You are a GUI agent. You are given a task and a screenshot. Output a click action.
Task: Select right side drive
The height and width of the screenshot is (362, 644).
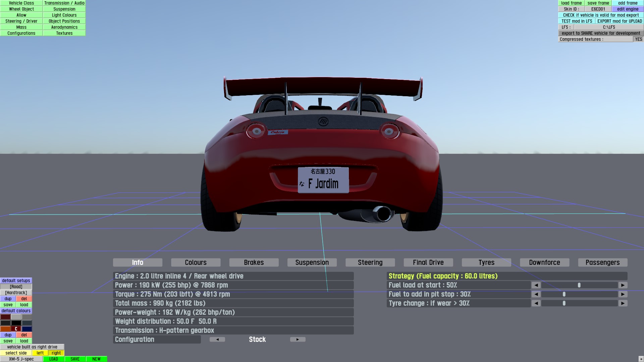click(56, 353)
